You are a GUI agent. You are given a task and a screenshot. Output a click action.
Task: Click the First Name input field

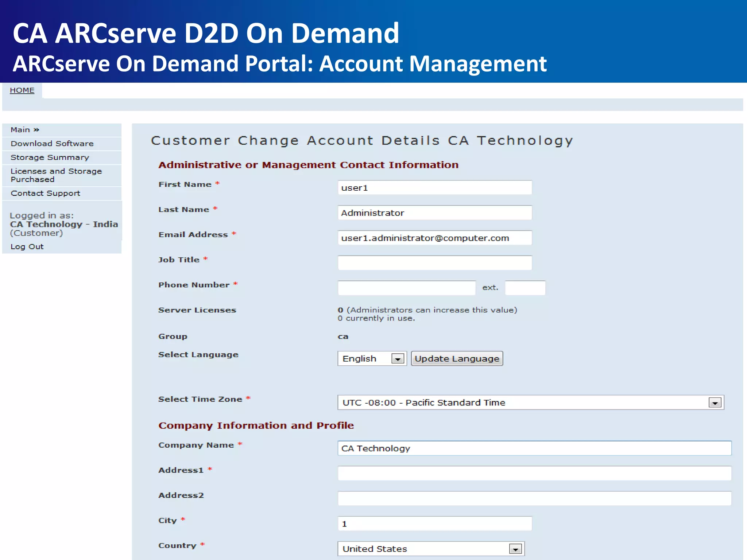pos(434,188)
